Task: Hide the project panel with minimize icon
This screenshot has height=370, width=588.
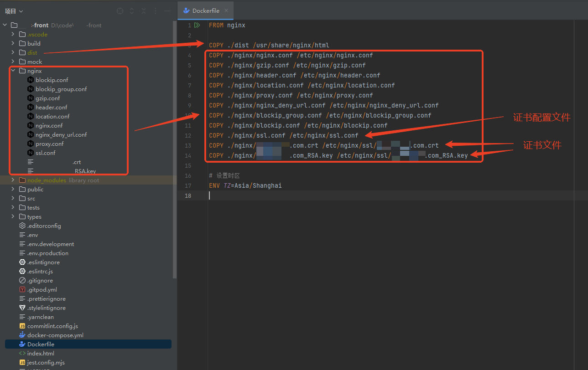Action: point(167,11)
